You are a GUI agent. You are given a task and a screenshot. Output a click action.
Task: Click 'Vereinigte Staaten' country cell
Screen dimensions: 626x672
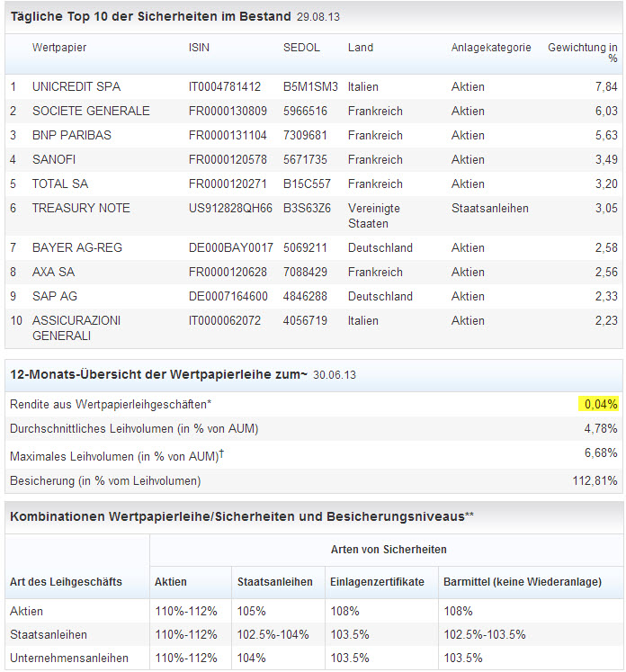click(373, 216)
